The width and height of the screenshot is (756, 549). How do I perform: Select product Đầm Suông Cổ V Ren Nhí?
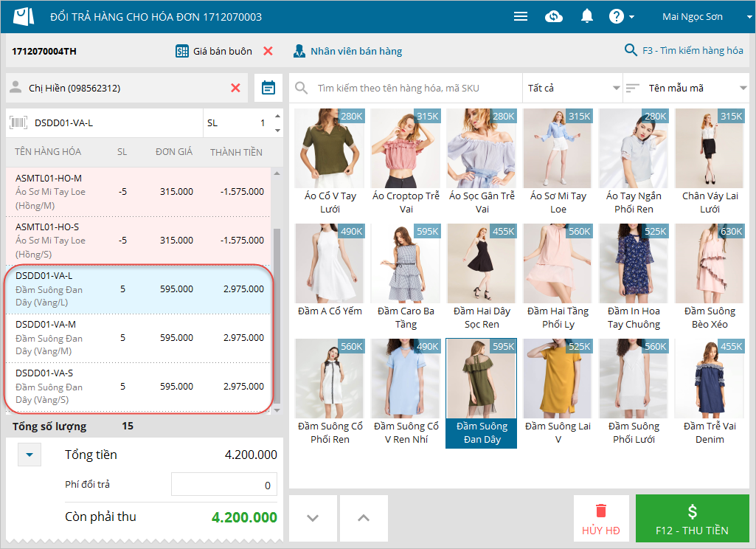(406, 393)
